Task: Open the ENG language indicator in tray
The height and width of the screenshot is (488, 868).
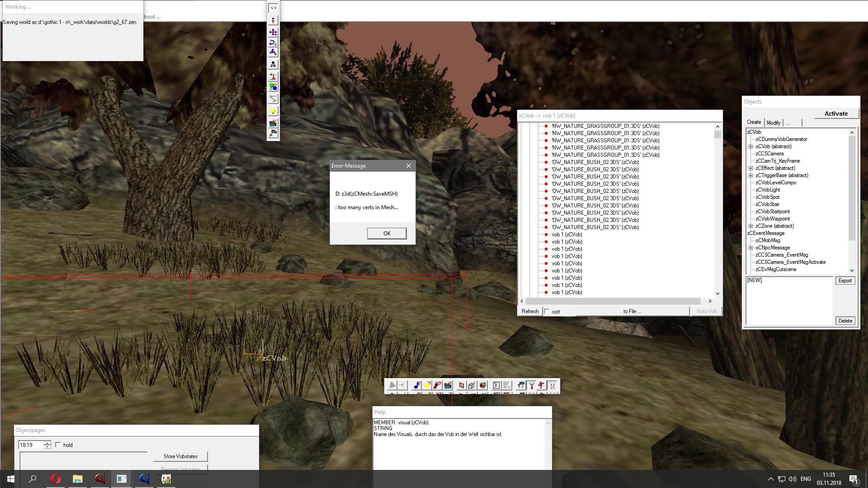Action: [806, 479]
